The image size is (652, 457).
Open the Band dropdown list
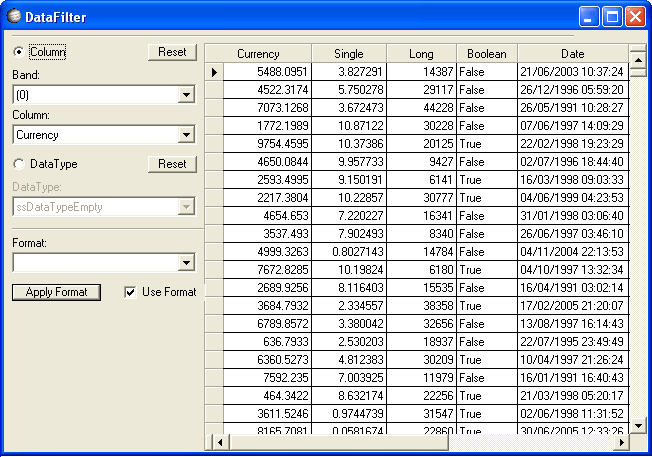[x=186, y=95]
